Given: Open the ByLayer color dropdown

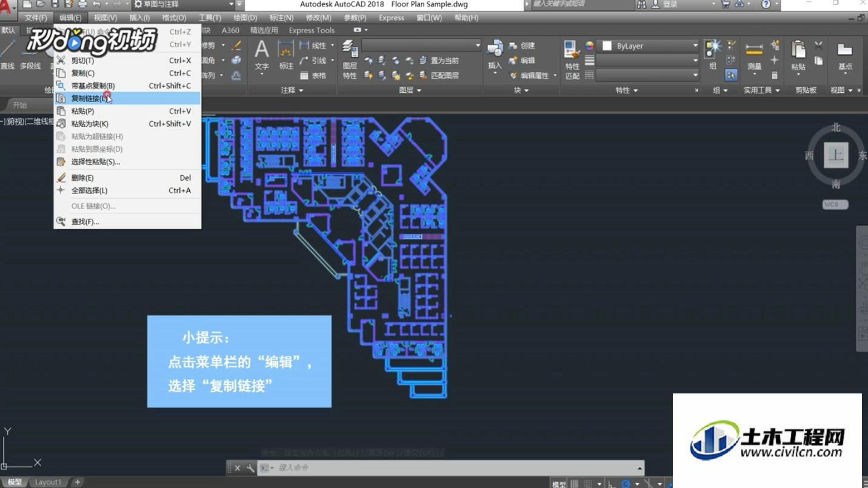Looking at the screenshot, I should point(648,45).
